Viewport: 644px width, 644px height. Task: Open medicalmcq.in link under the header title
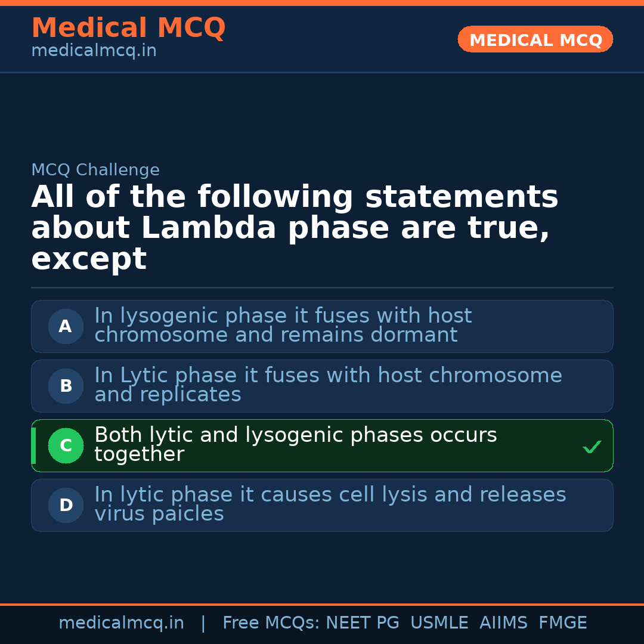94,51
